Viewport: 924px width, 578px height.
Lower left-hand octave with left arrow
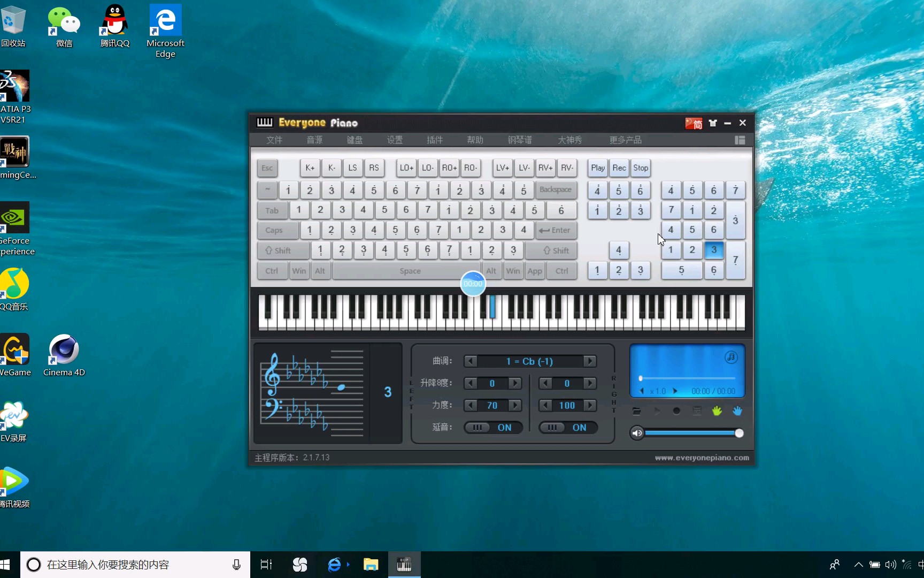pos(470,383)
